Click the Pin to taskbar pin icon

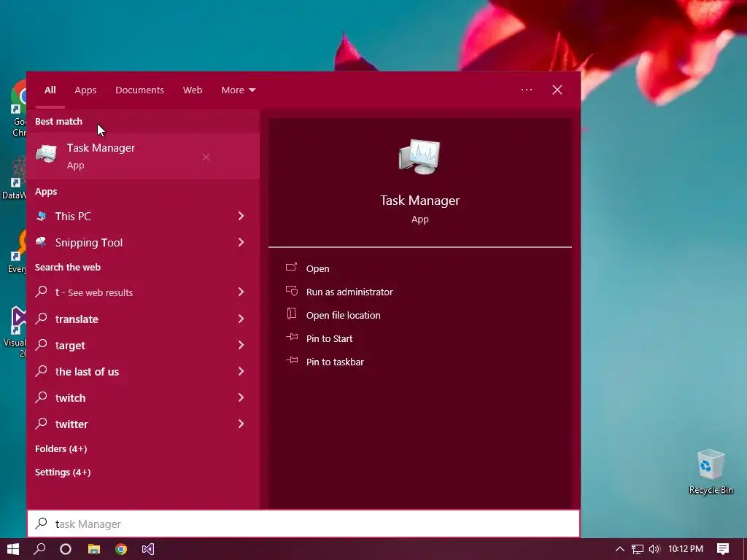pyautogui.click(x=292, y=360)
